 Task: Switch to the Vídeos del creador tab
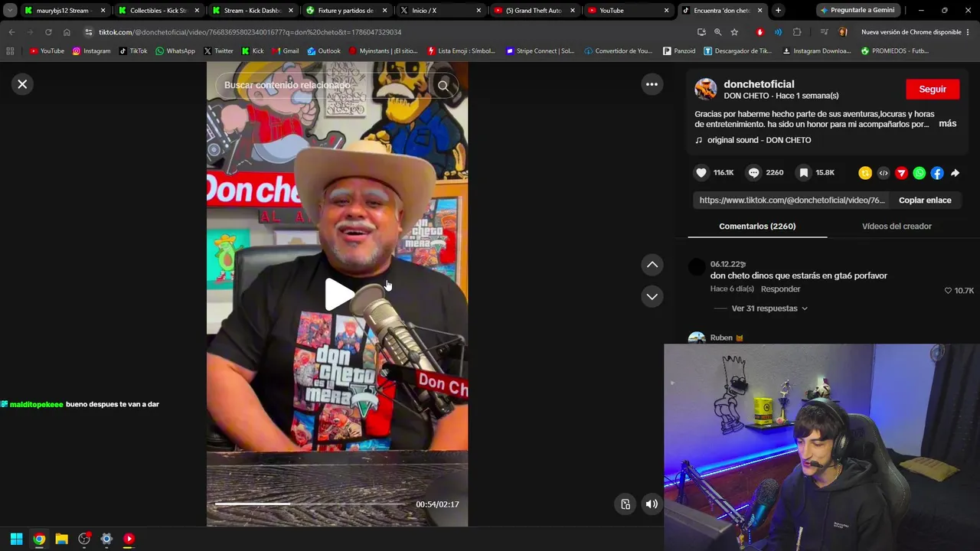pyautogui.click(x=897, y=227)
